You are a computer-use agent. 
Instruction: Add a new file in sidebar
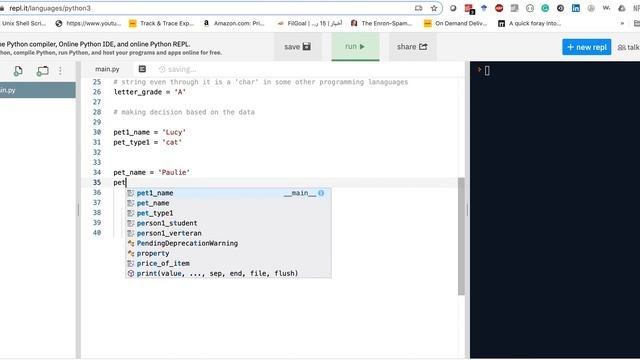point(18,71)
